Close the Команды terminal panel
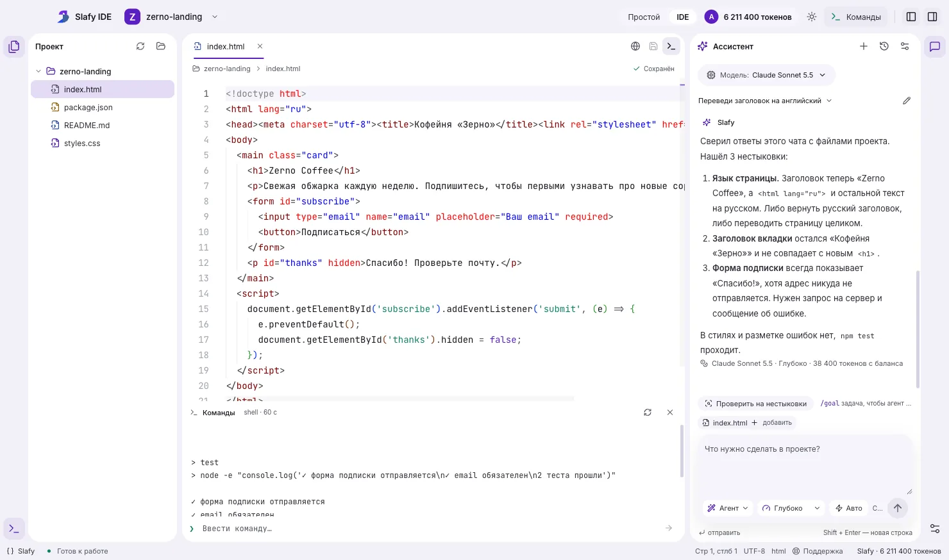The width and height of the screenshot is (949, 560). (x=670, y=413)
